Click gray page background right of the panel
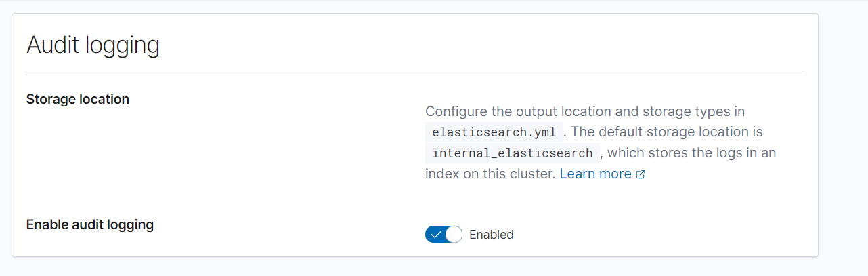868x276 pixels. [843, 136]
